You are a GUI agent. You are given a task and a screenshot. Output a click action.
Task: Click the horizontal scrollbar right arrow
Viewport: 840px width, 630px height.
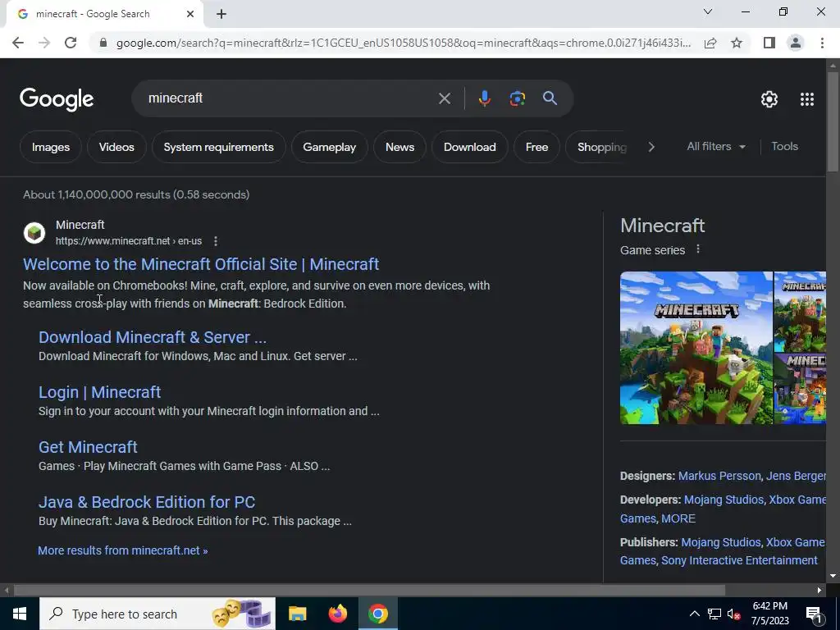819,591
